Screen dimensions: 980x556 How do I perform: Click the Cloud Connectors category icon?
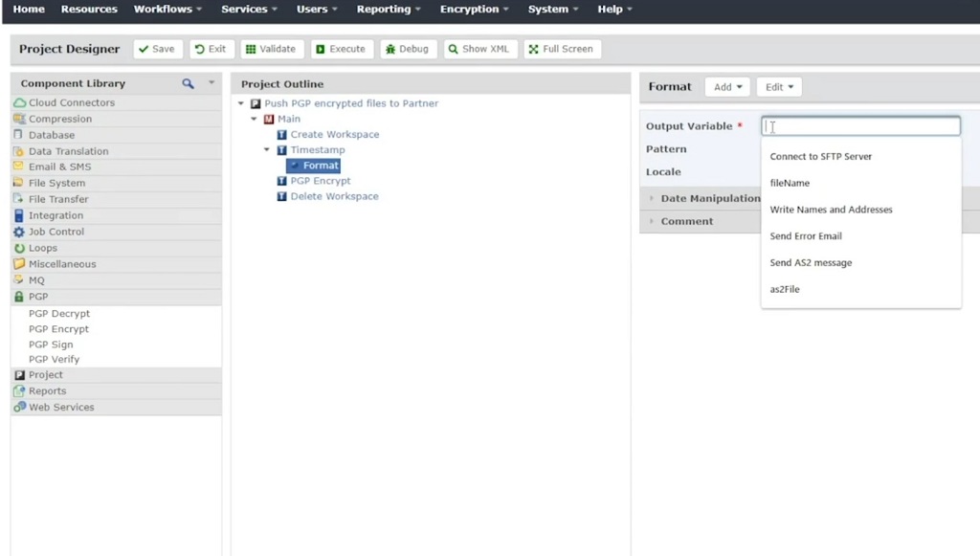(19, 102)
